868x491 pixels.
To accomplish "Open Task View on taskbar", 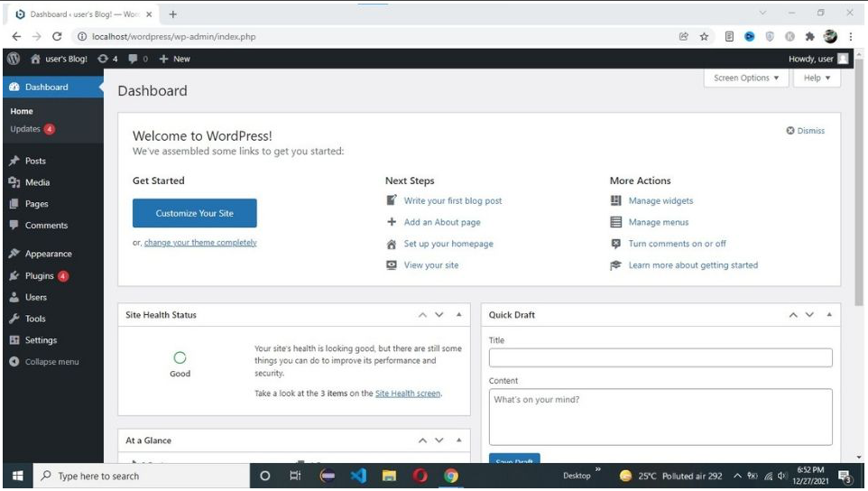I will tap(295, 476).
